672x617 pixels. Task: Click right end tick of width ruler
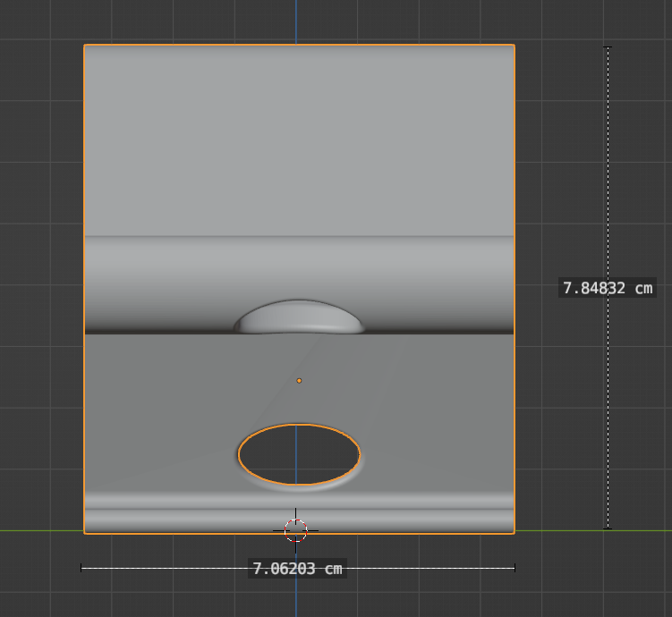[515, 568]
